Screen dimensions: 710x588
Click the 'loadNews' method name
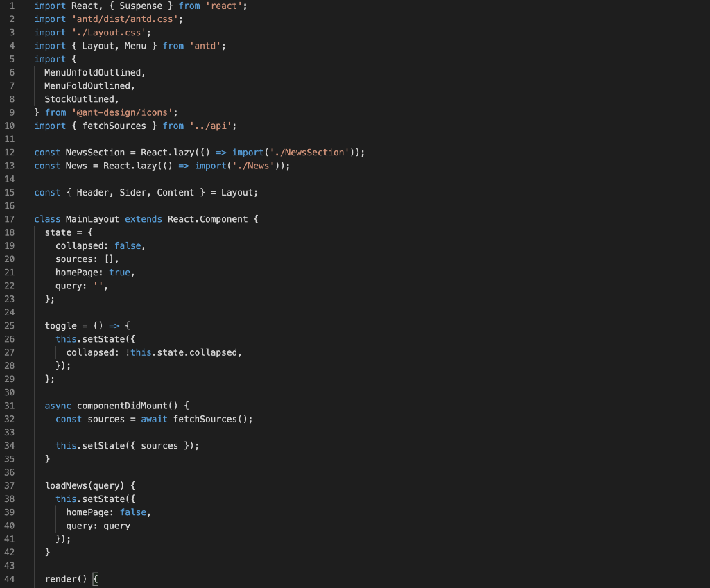(x=66, y=485)
